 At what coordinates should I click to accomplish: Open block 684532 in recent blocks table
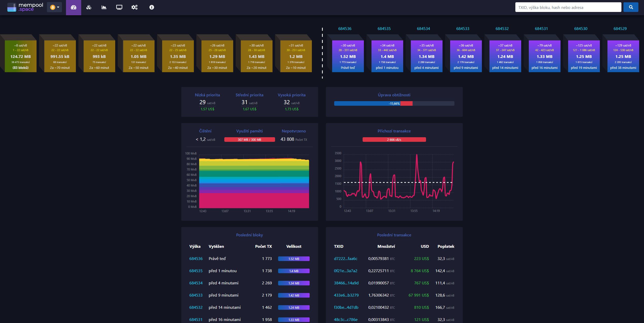[196, 307]
